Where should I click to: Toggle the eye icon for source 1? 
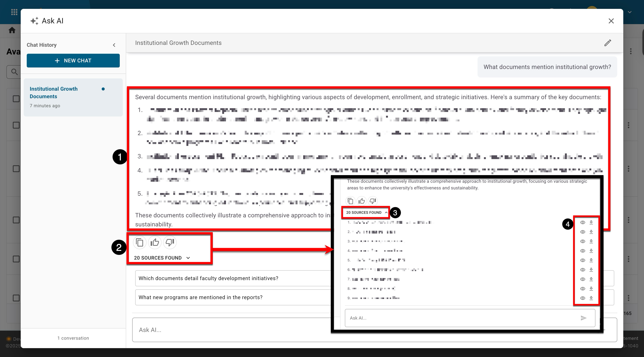click(582, 222)
